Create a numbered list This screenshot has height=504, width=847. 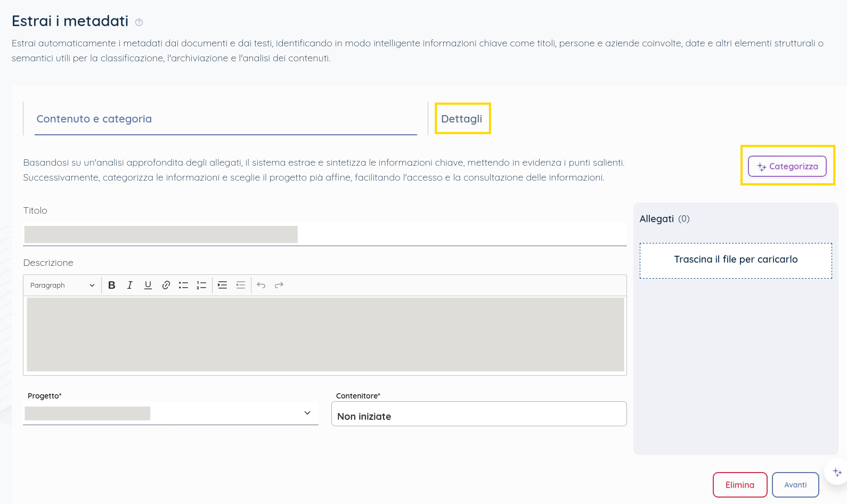[x=201, y=285]
